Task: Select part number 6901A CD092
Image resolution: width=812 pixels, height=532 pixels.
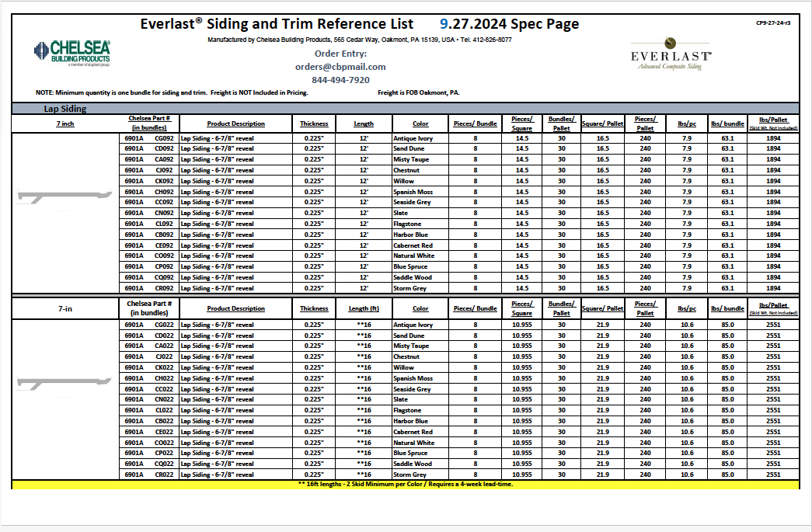Action: coord(149,148)
